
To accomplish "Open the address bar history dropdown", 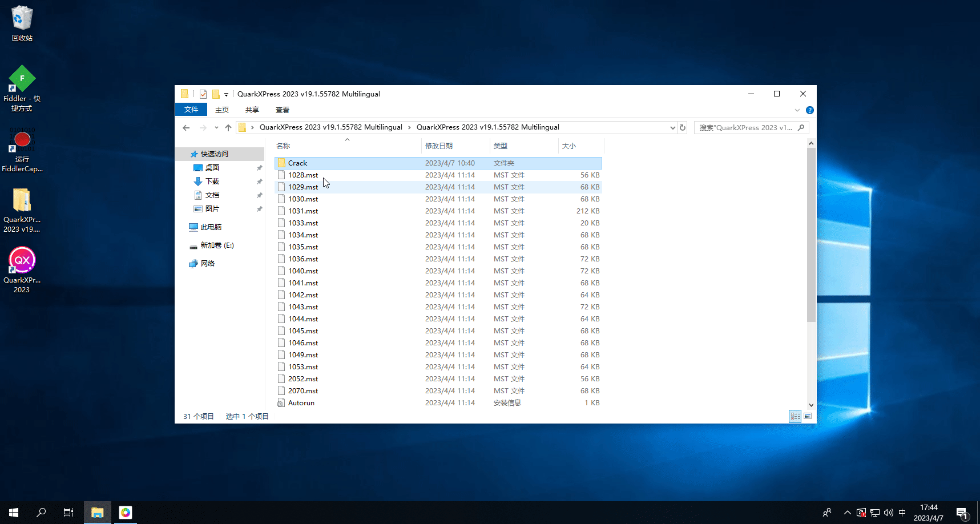I will click(x=672, y=128).
